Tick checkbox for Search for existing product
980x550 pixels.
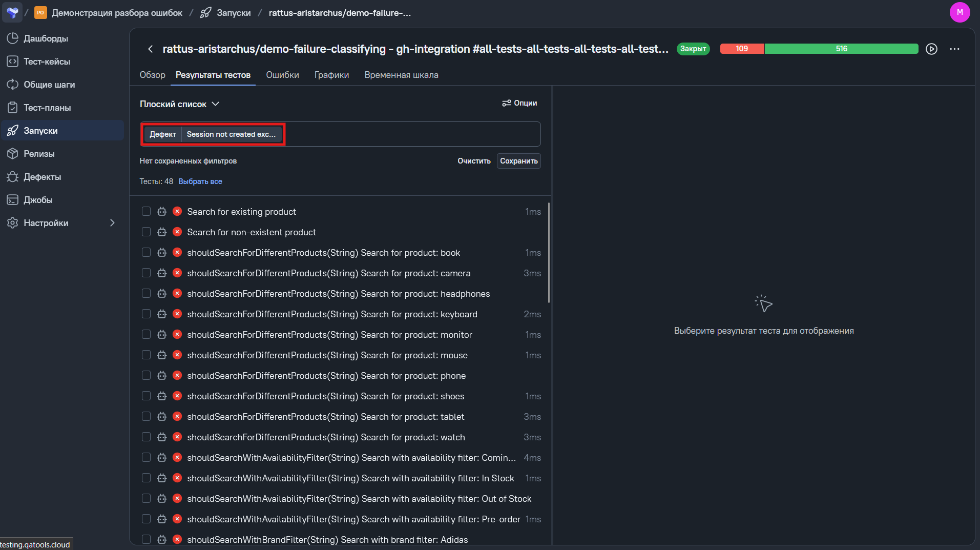tap(146, 211)
